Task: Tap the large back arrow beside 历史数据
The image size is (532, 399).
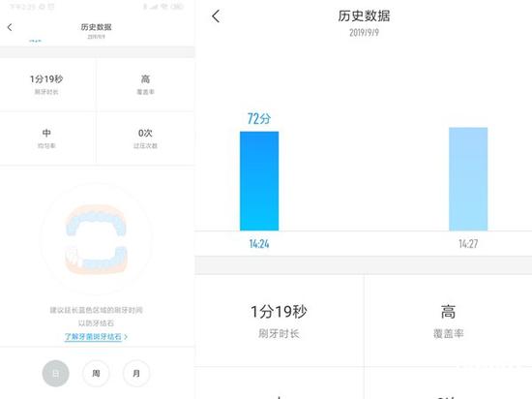Action: [x=216, y=15]
